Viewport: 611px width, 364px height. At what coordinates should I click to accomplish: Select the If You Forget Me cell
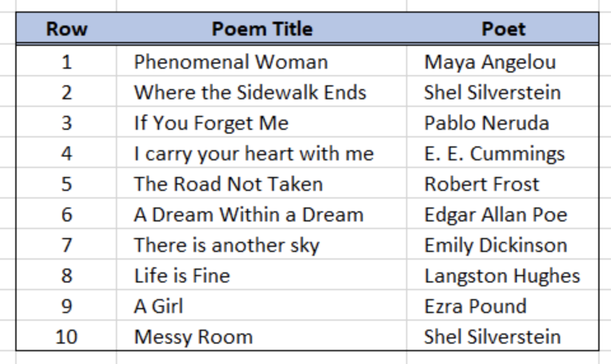click(x=262, y=122)
